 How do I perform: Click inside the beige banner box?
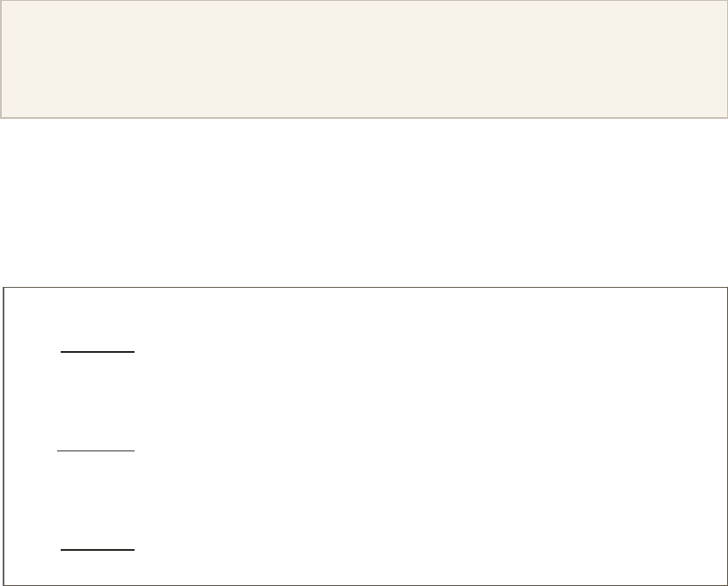(x=364, y=58)
